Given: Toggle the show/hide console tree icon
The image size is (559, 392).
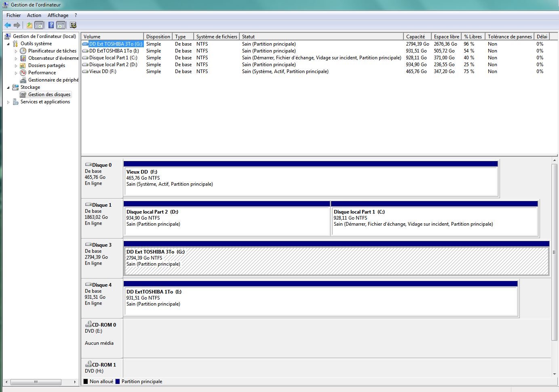Looking at the screenshot, I should point(39,25).
